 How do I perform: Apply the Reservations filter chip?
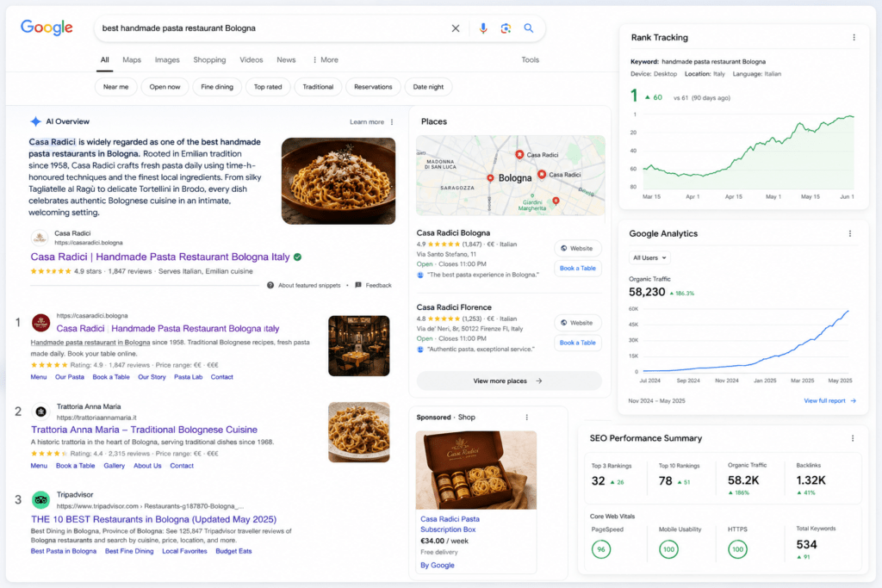tap(373, 87)
